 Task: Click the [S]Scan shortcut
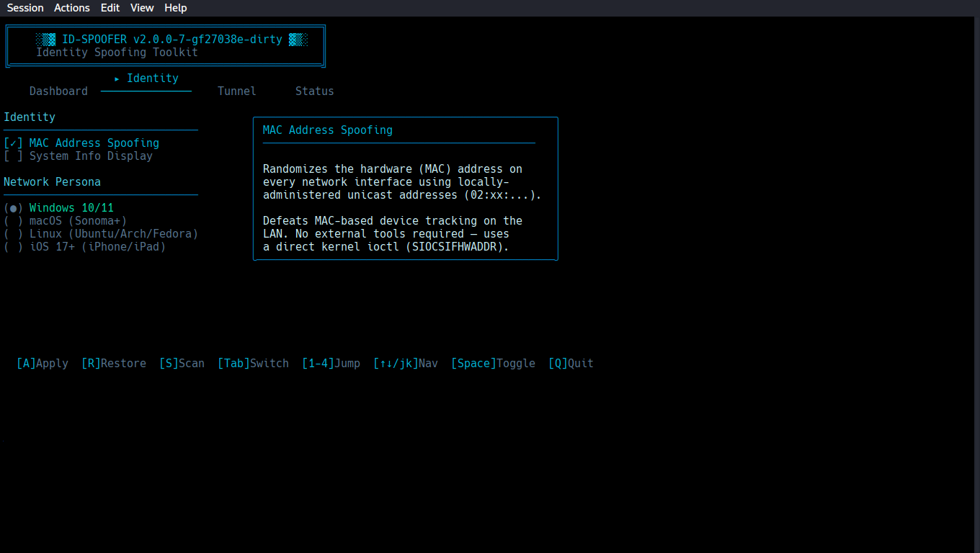click(182, 364)
